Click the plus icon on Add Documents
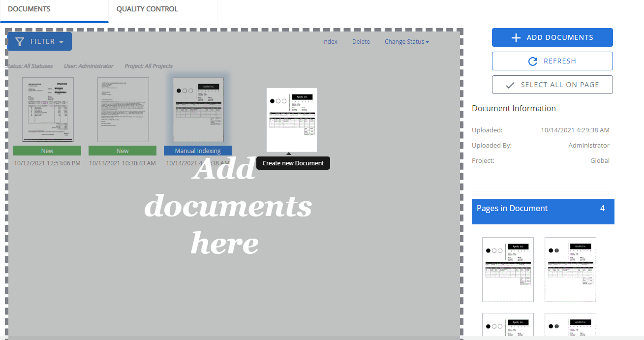644x340 pixels. click(x=516, y=38)
